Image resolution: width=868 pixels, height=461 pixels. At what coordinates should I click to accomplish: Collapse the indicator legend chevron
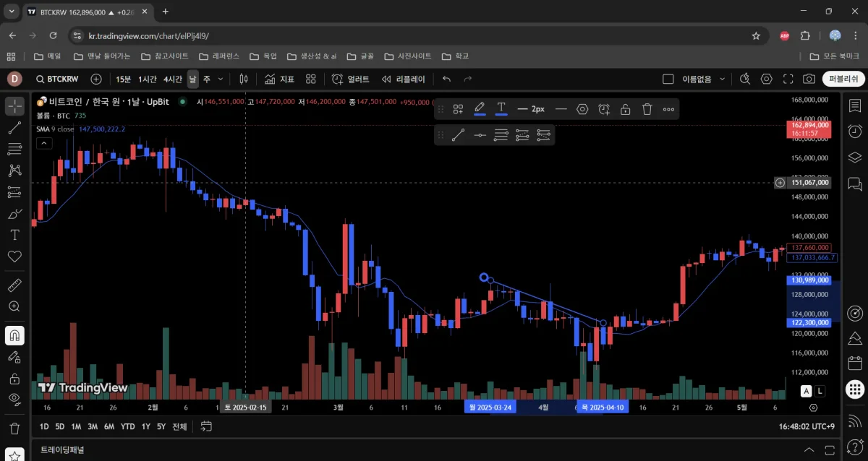pos(44,143)
